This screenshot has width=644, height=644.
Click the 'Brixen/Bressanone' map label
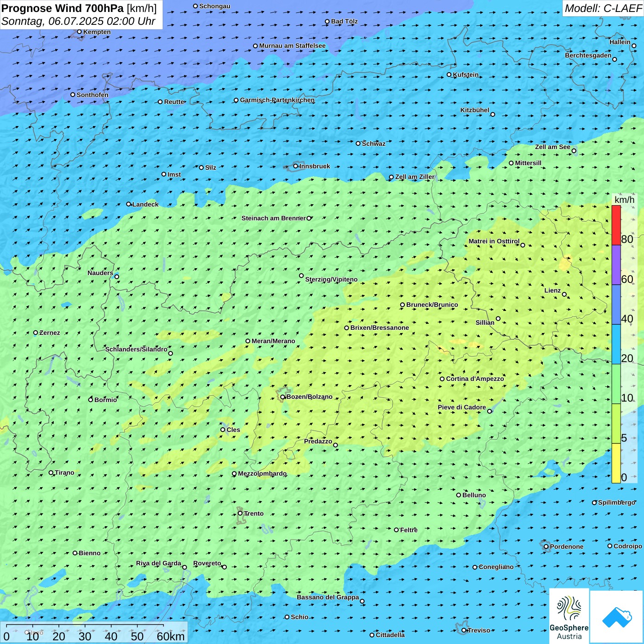(379, 328)
